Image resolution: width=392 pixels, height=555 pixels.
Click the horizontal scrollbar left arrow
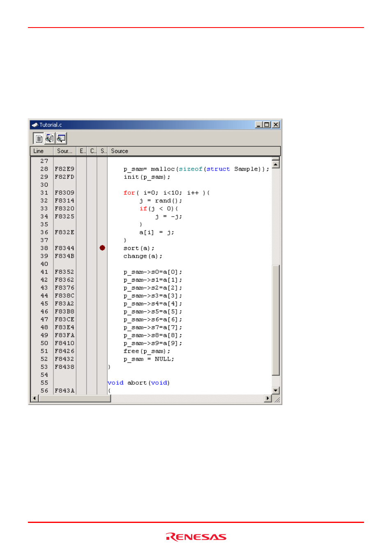tap(35, 398)
